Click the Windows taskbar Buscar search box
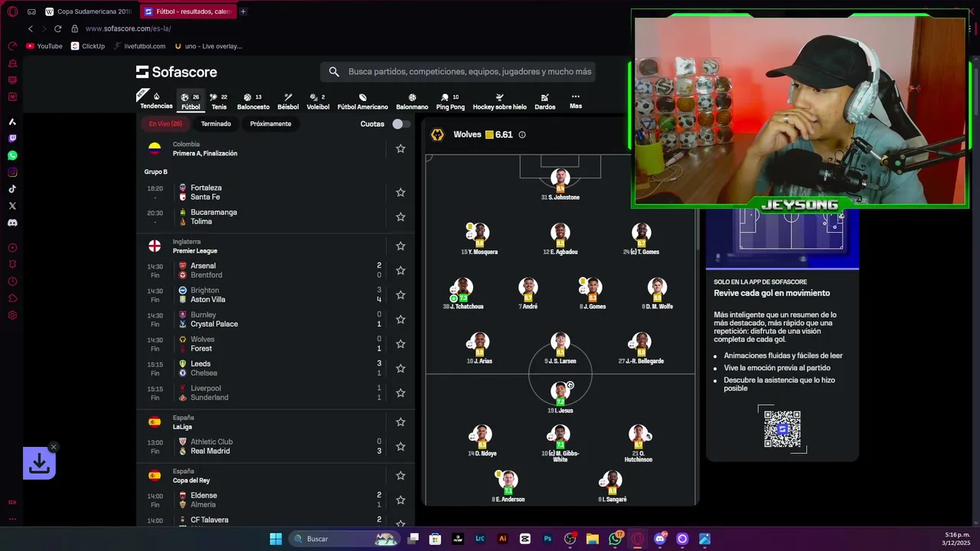The height and width of the screenshot is (551, 980). (x=345, y=539)
